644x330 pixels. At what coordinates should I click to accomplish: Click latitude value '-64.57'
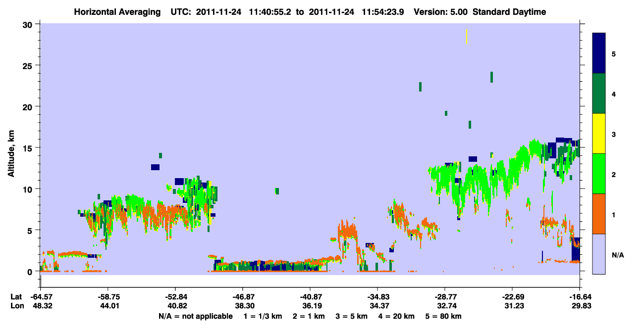click(x=41, y=297)
